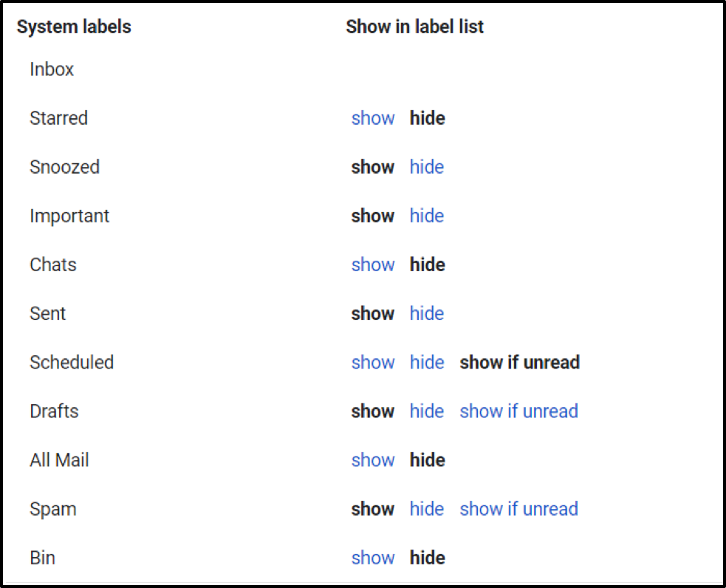Click the Inbox system label
The image size is (726, 588).
(x=52, y=69)
